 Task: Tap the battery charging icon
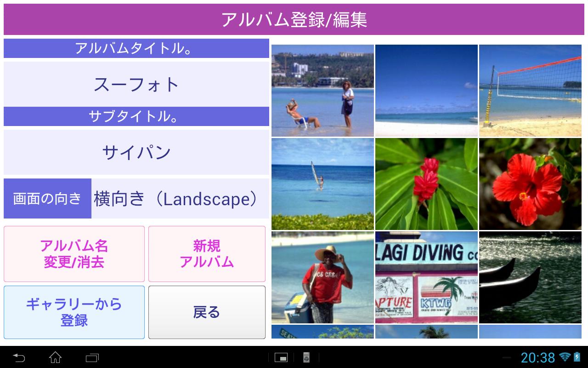577,357
